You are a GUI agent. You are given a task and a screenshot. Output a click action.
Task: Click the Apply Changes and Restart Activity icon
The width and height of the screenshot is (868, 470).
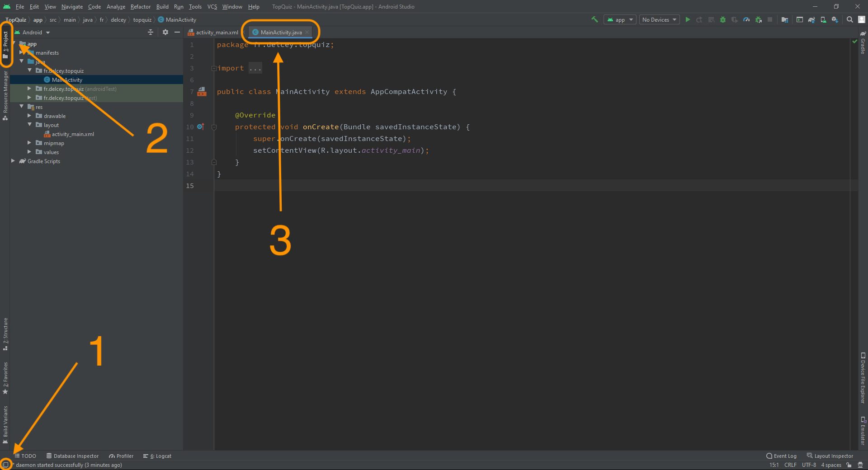point(699,19)
